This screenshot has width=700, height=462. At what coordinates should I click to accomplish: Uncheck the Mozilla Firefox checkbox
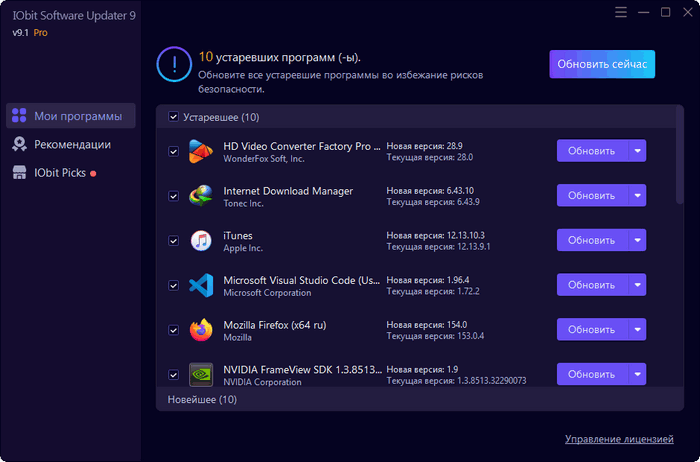tap(173, 330)
